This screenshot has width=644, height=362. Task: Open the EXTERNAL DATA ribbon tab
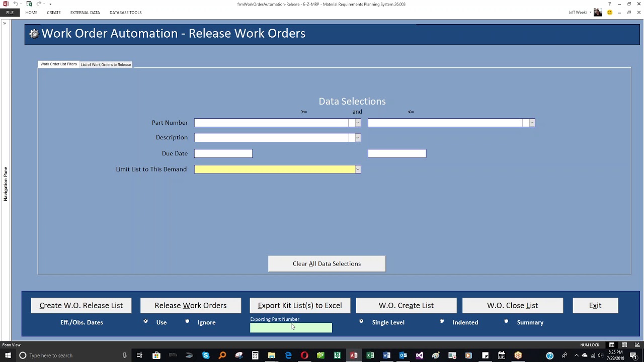[x=85, y=13]
